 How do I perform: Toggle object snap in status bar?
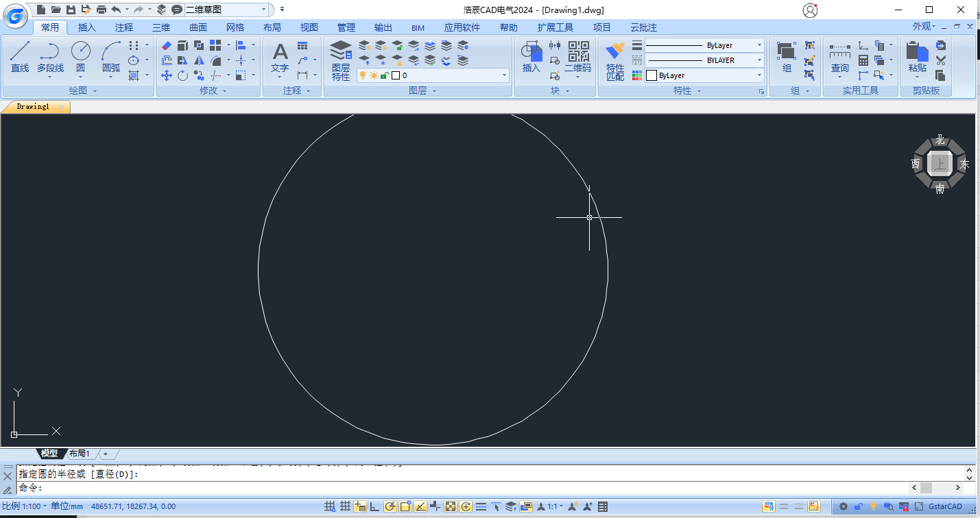pos(405,507)
